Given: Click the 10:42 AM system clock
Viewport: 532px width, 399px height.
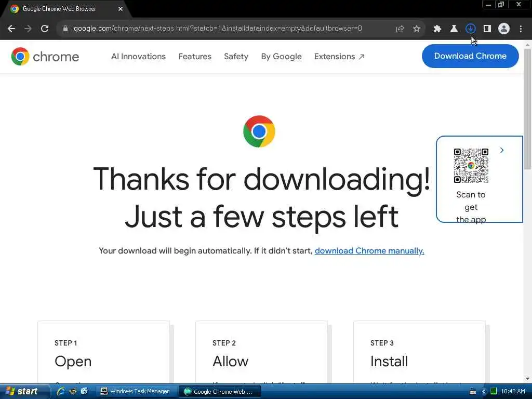Looking at the screenshot, I should point(513,392).
